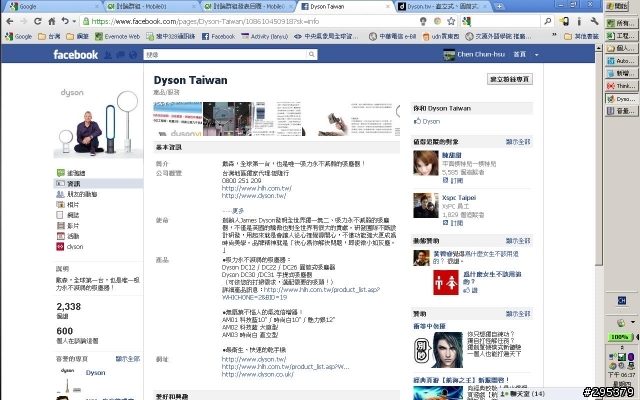The width and height of the screenshot is (640, 400).
Task: Click 首頁 home link in Facebook bar
Action: pos(519,54)
